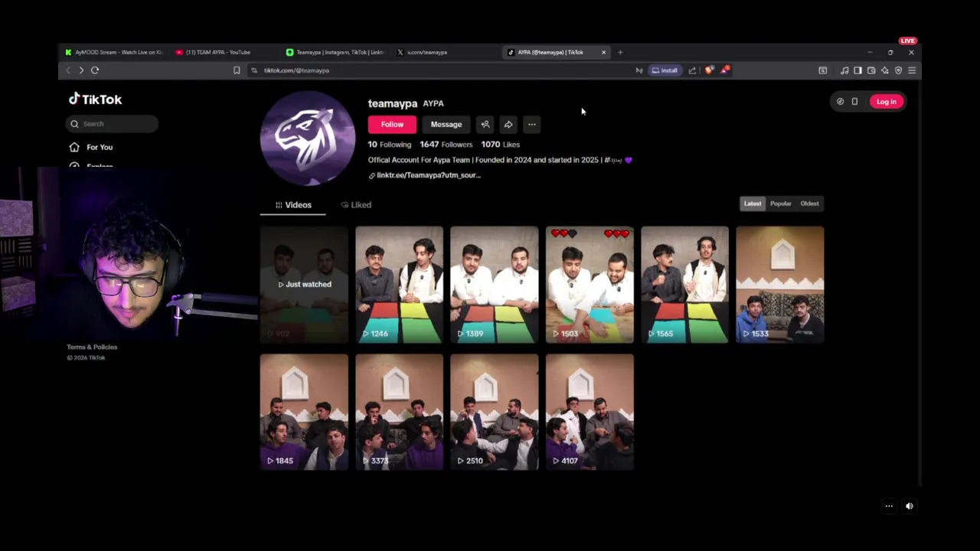The height and width of the screenshot is (551, 980).
Task: Click the Follow button
Action: point(392,124)
